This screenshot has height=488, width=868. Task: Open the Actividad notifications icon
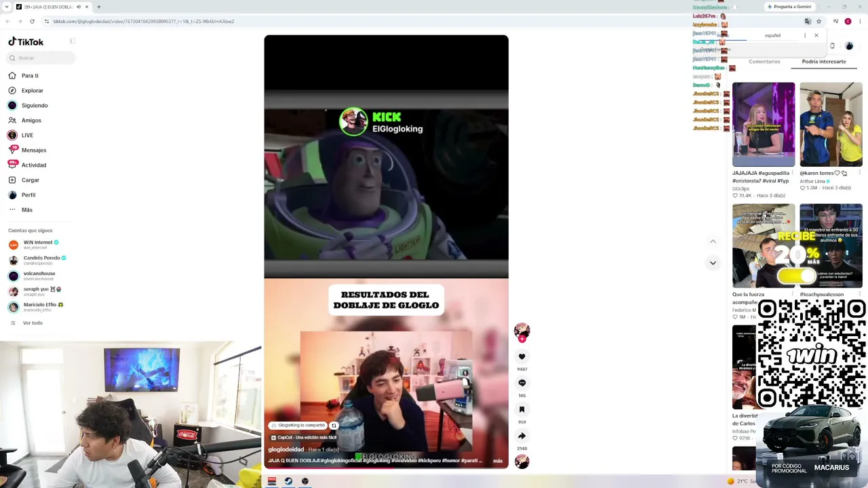12,165
